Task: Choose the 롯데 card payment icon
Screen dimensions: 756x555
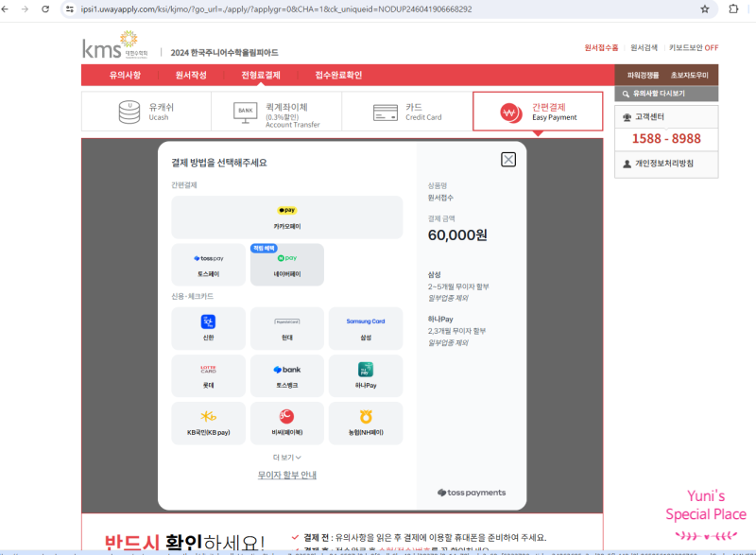Action: tap(208, 375)
